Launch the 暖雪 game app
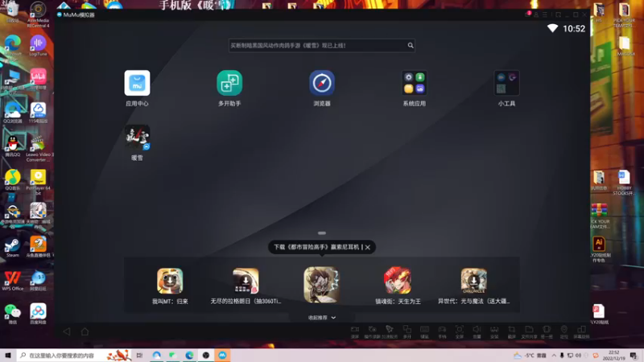This screenshot has height=362, width=644. (x=137, y=138)
